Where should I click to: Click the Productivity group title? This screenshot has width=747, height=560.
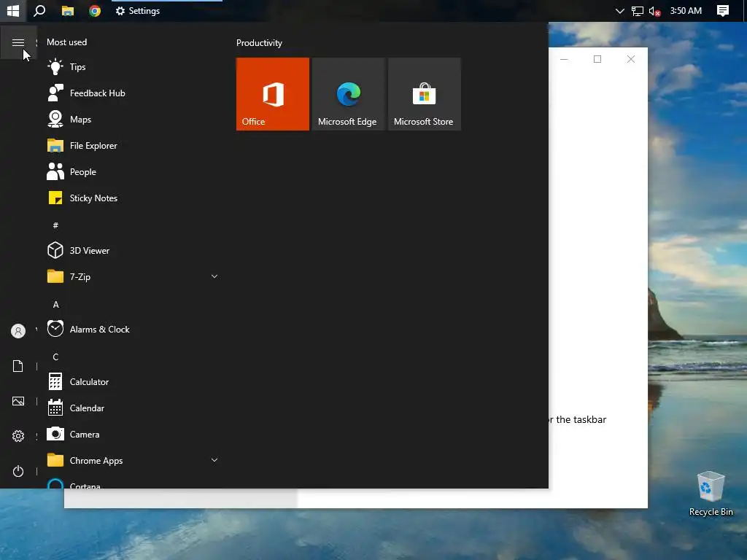pyautogui.click(x=259, y=43)
